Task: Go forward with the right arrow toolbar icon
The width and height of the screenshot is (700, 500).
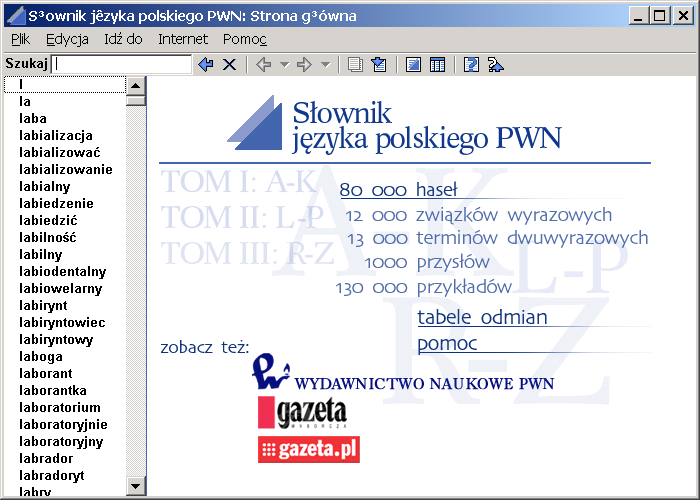Action: pyautogui.click(x=304, y=65)
